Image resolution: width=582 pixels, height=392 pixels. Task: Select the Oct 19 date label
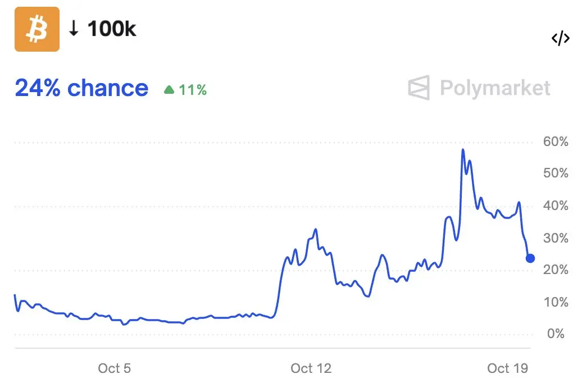click(507, 368)
